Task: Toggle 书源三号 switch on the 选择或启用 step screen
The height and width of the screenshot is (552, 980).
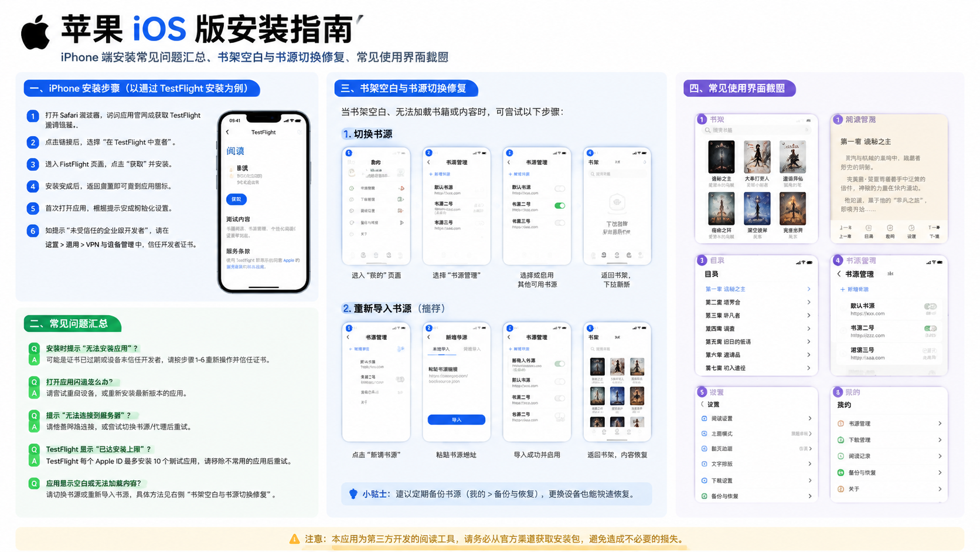Action: point(560,223)
